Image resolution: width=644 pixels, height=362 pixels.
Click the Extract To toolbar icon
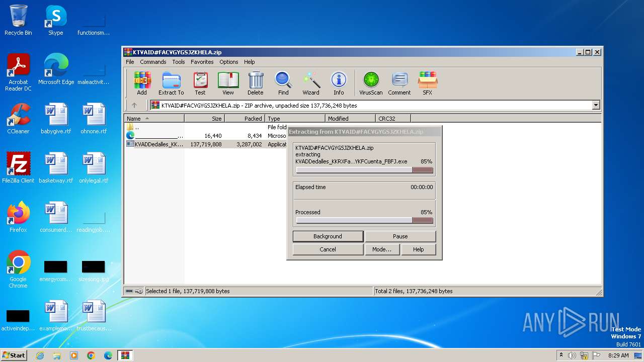coord(171,83)
